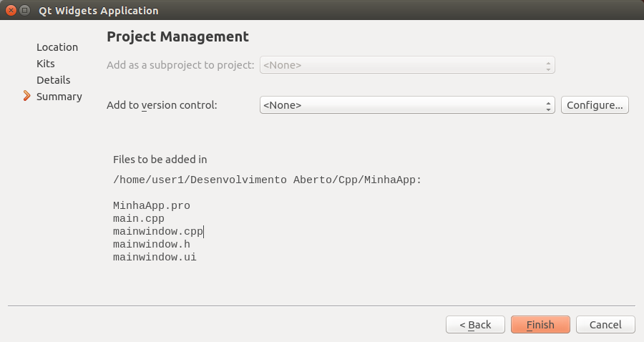The image size is (644, 342).
Task: Click mainwindow.ui in the file list
Action: [x=155, y=257]
